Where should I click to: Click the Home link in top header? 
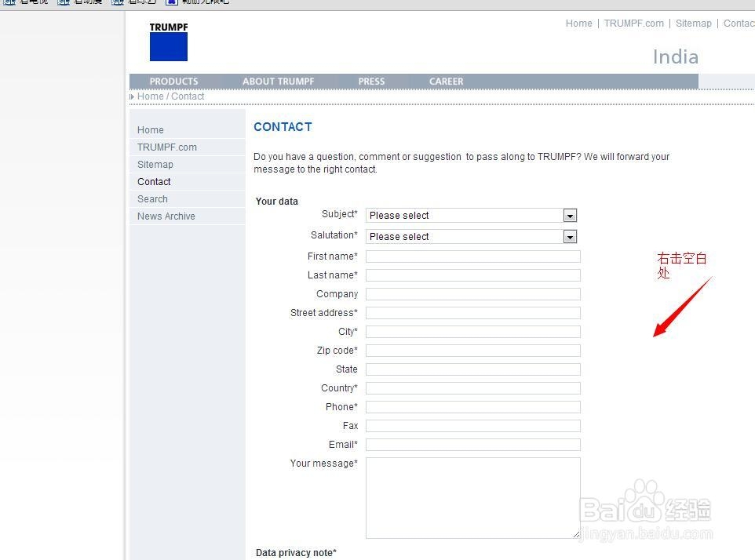point(578,23)
